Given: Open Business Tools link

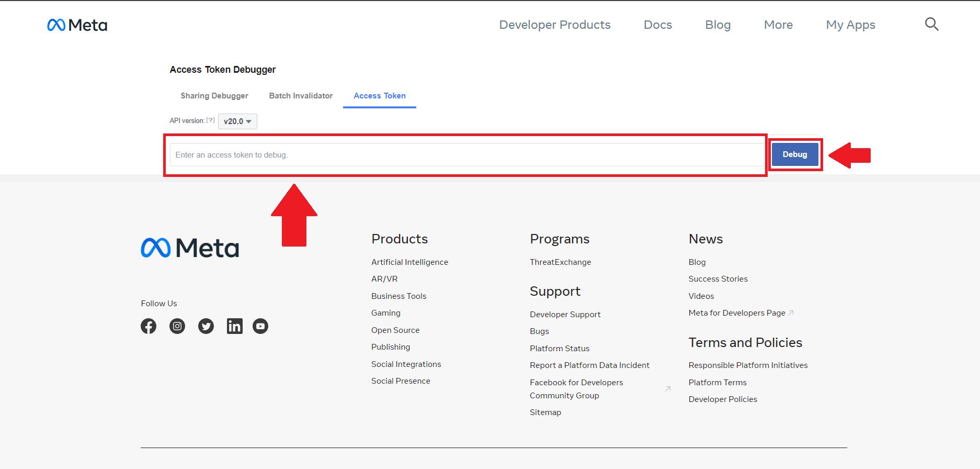Looking at the screenshot, I should click(398, 296).
